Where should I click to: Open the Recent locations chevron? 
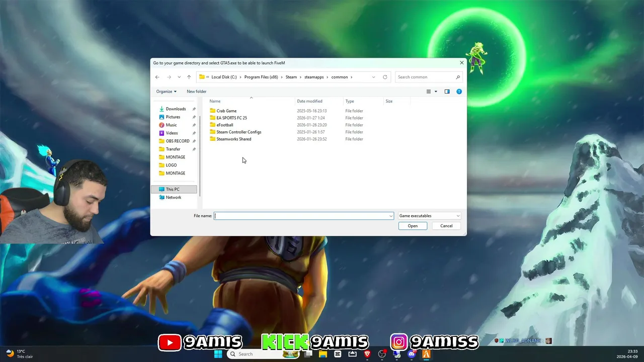[x=179, y=77]
